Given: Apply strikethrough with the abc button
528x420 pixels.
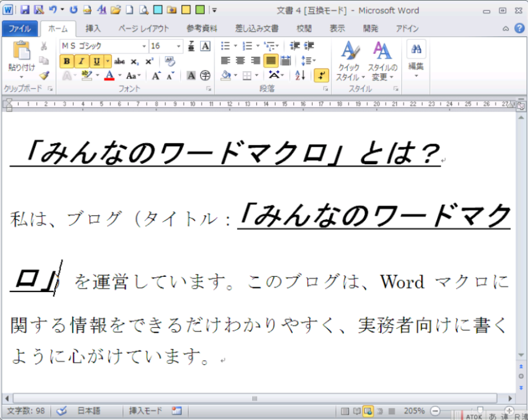Looking at the screenshot, I should (x=119, y=61).
